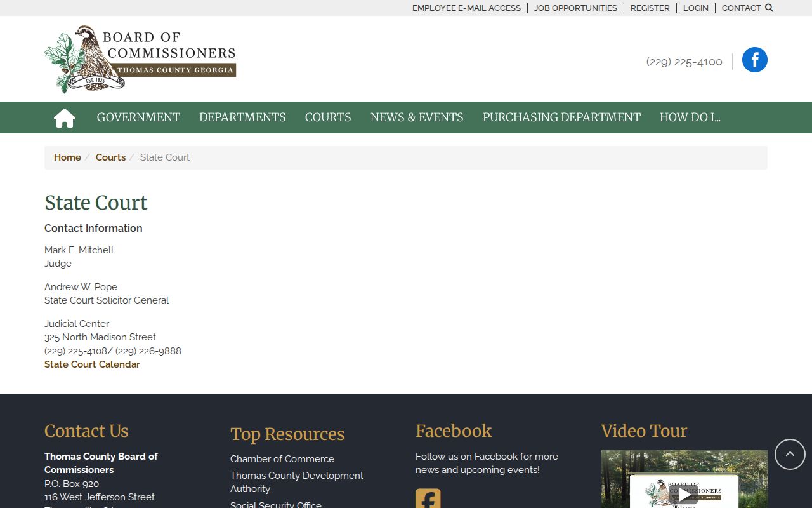Click the name Mark E. Mitchell
This screenshot has height=508, width=812.
coord(79,250)
